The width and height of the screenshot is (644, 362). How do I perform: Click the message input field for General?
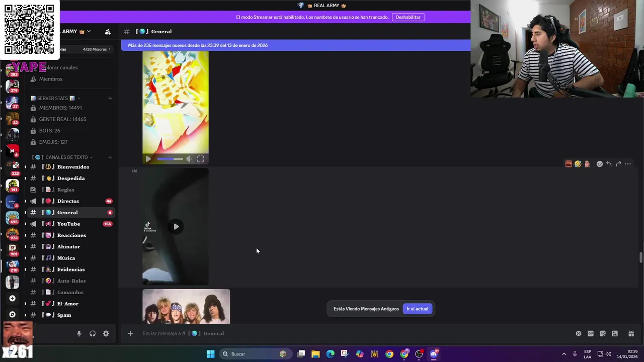pos(352,333)
